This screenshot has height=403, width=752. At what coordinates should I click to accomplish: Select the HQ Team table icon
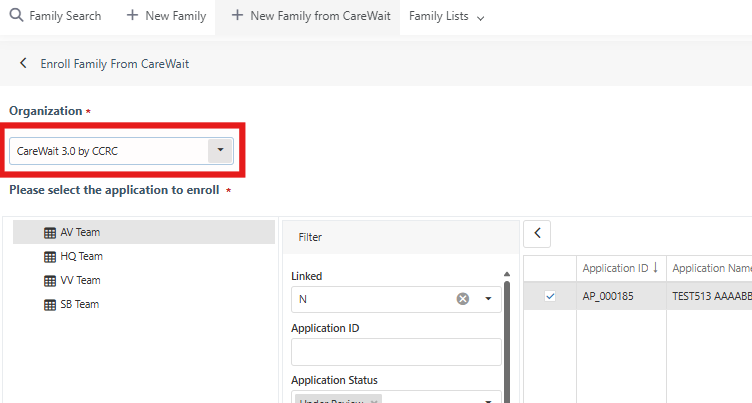(50, 257)
